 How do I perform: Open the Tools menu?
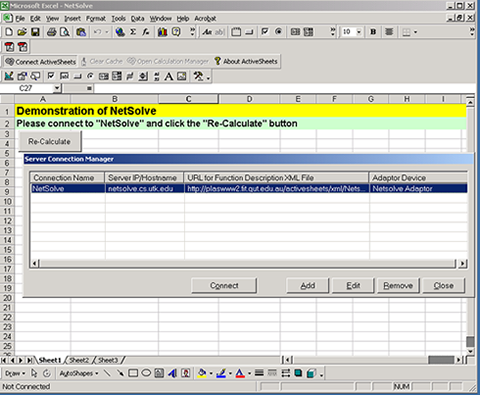(x=118, y=19)
